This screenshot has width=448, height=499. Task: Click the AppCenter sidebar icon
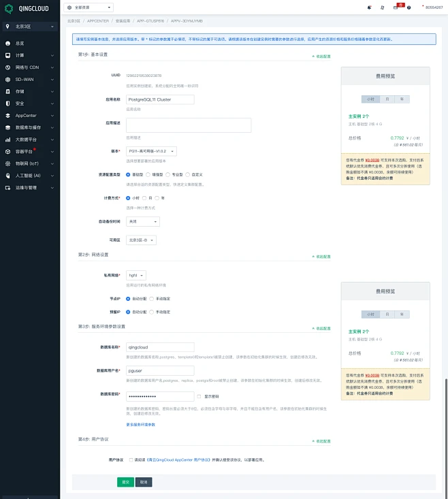point(8,116)
